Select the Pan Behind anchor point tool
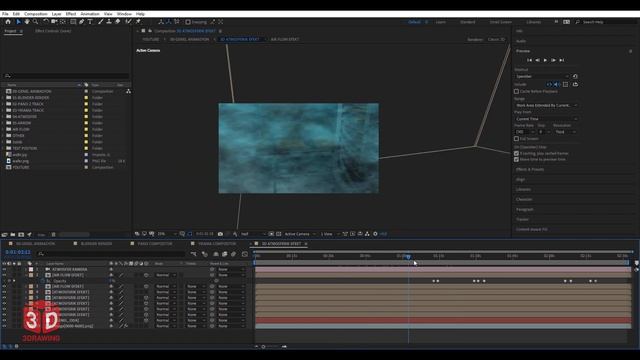 [x=63, y=22]
